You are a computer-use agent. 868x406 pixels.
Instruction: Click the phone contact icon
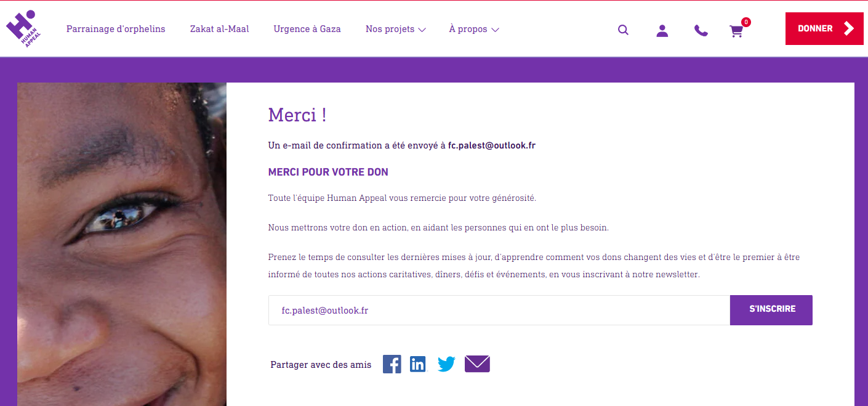(x=701, y=30)
